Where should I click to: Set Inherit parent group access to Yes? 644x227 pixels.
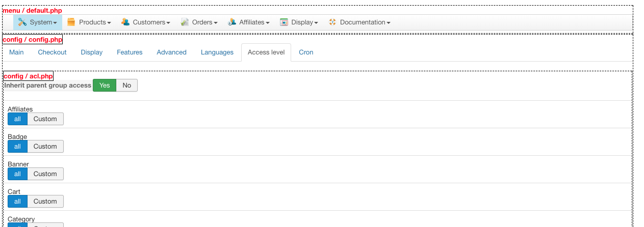point(105,86)
